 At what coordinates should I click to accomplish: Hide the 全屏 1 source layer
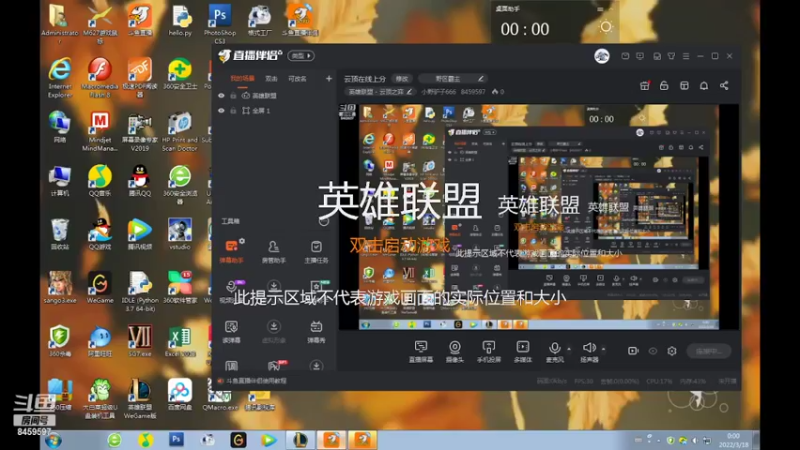point(221,110)
